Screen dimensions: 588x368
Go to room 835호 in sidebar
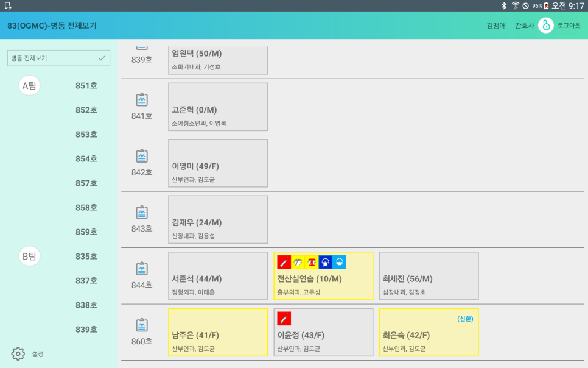[x=86, y=257]
